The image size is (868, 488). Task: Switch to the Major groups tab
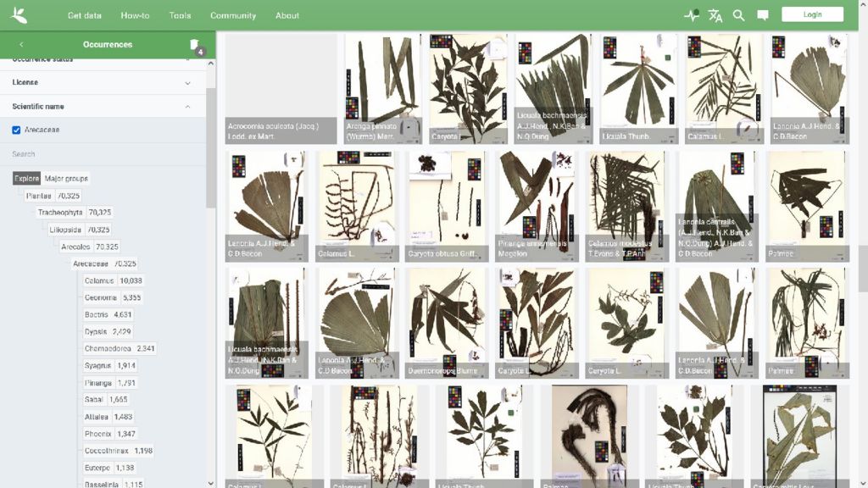click(x=66, y=179)
